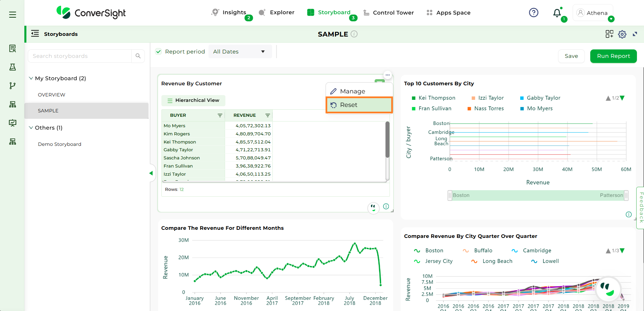Open the All Dates dropdown
The height and width of the screenshot is (311, 644).
[240, 51]
